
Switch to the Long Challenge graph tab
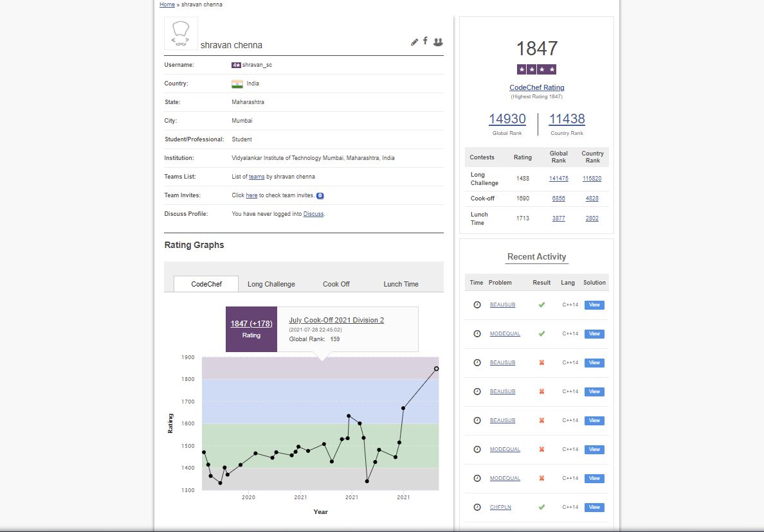tap(271, 284)
